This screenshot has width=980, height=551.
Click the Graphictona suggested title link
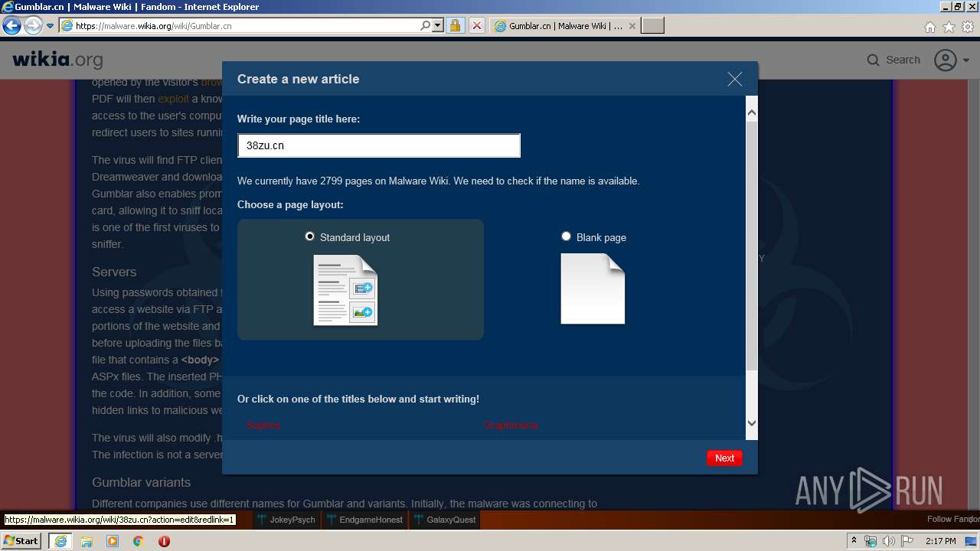tap(511, 425)
